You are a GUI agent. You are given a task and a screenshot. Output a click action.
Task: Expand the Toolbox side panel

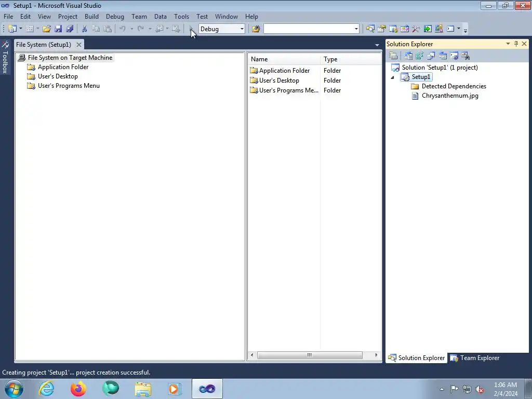point(5,57)
